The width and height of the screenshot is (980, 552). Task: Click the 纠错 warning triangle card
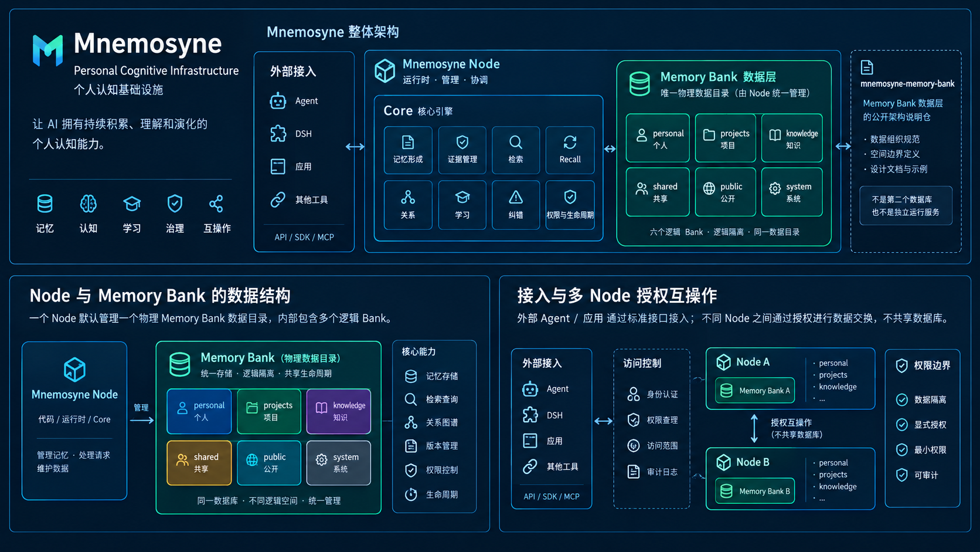516,205
